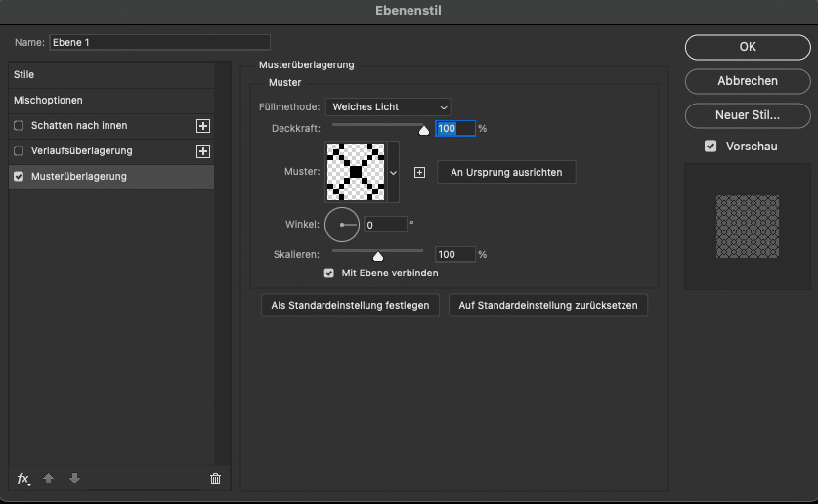Add another Verlaufsüberlagerung effect
The width and height of the screenshot is (818, 504).
(203, 151)
